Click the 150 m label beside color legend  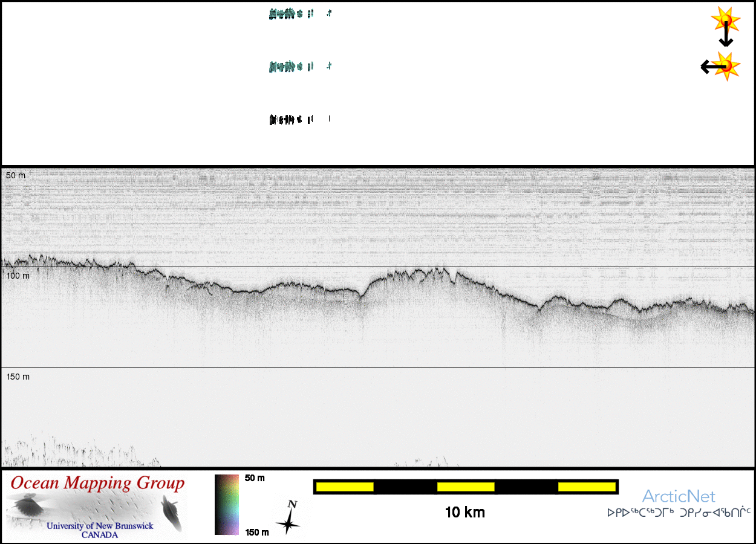click(256, 532)
